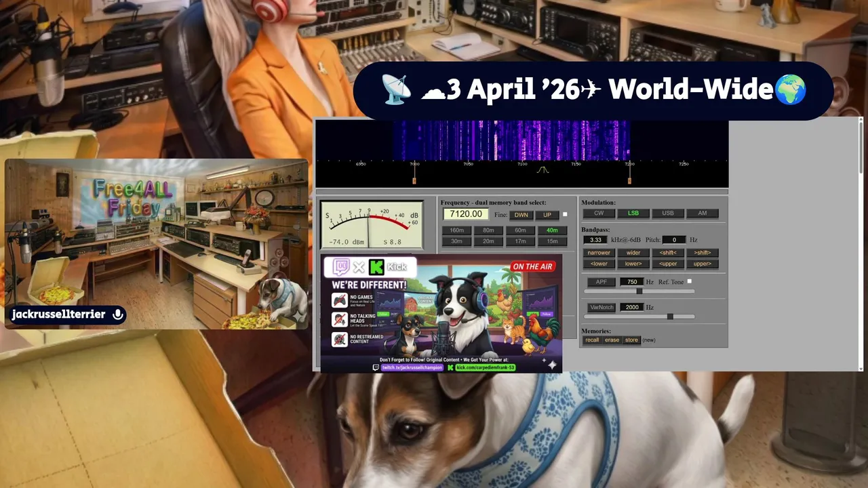Open kick.com/carpediemfrank-53 link
This screenshot has width=868, height=488.
click(x=485, y=367)
